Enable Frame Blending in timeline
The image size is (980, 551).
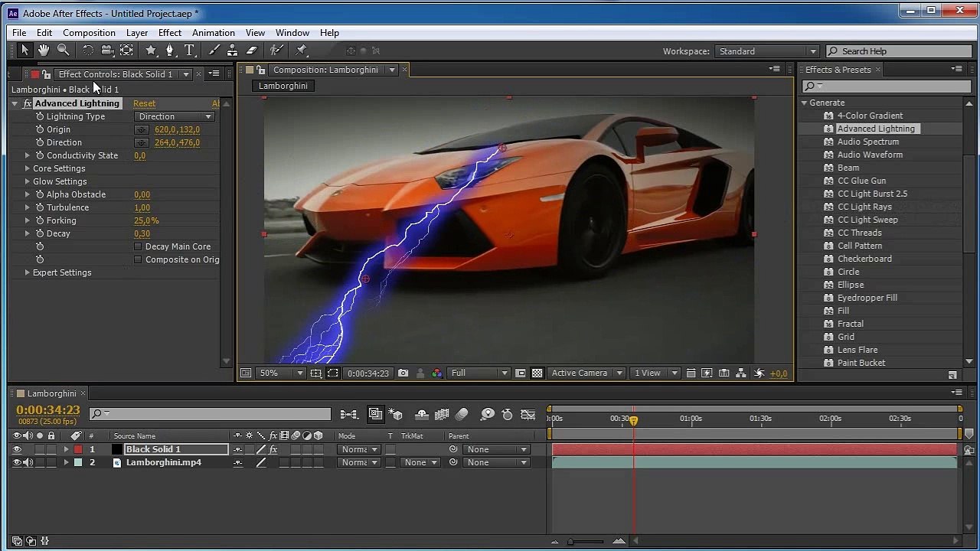point(442,415)
